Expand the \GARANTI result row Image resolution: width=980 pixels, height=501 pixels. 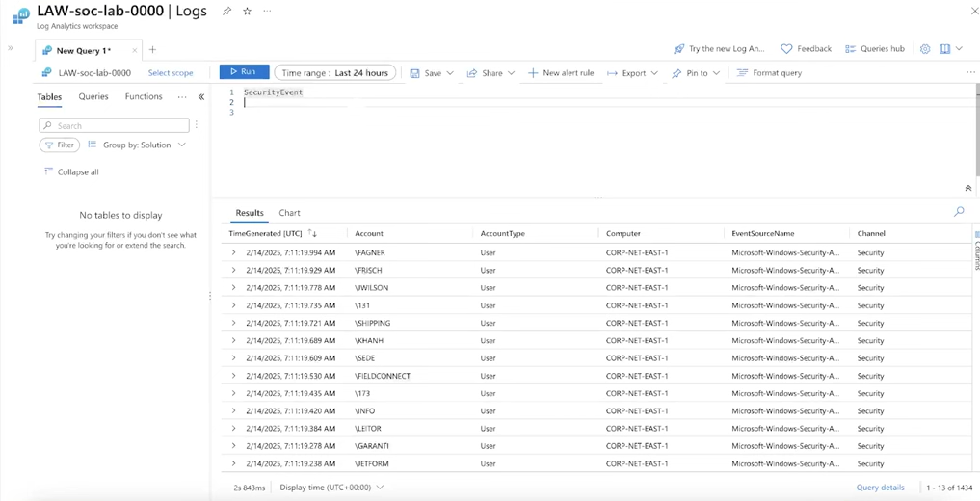pyautogui.click(x=234, y=445)
